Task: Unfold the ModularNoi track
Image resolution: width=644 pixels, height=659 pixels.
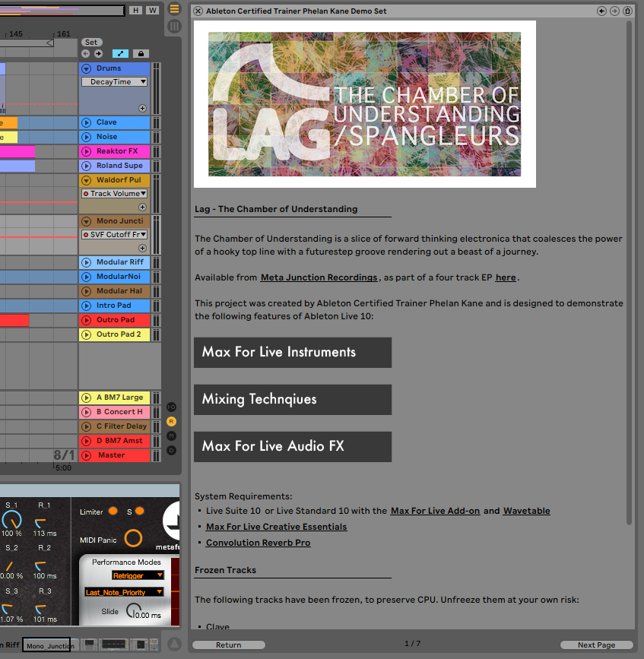Action: tap(87, 277)
